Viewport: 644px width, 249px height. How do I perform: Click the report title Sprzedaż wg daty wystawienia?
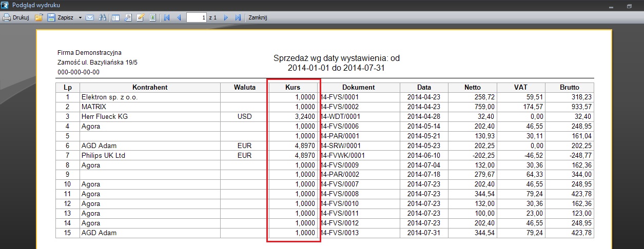coord(337,63)
